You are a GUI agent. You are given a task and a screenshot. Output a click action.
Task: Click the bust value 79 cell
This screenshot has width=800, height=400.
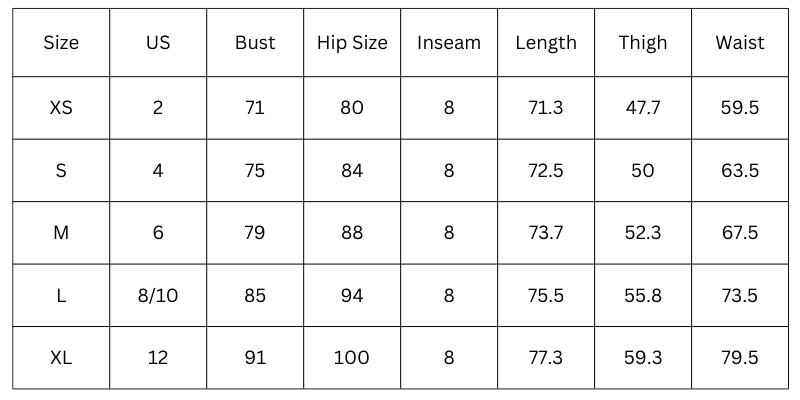255,233
